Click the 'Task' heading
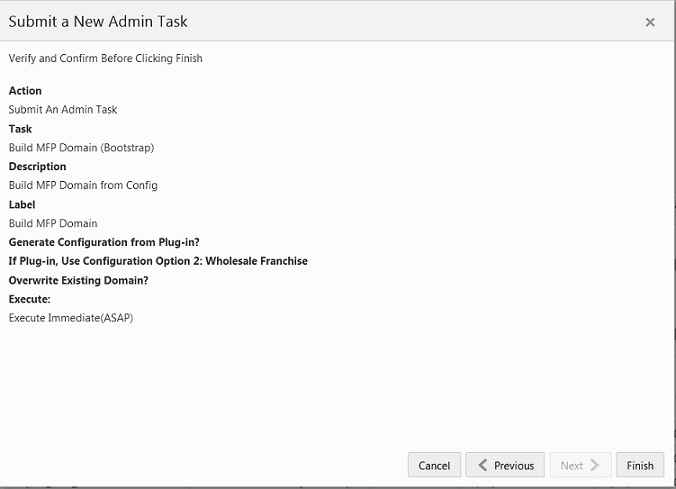 [x=20, y=129]
